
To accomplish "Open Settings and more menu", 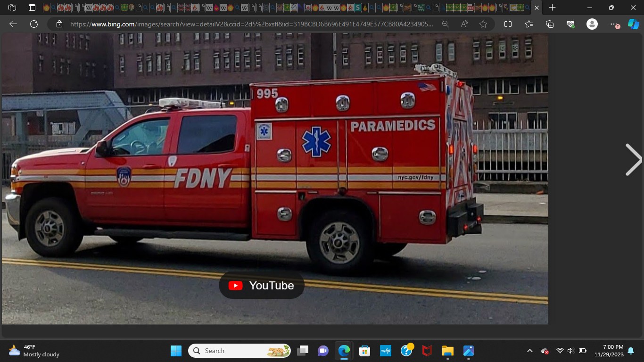I will [613, 24].
